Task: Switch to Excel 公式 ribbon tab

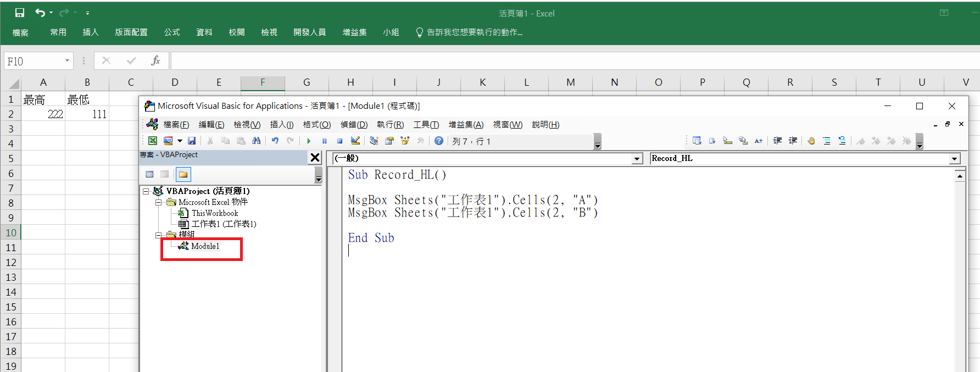Action: [x=172, y=32]
